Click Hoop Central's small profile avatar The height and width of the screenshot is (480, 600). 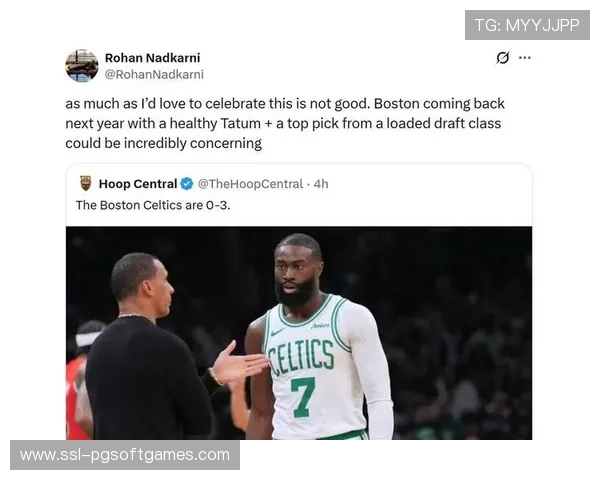tap(85, 183)
